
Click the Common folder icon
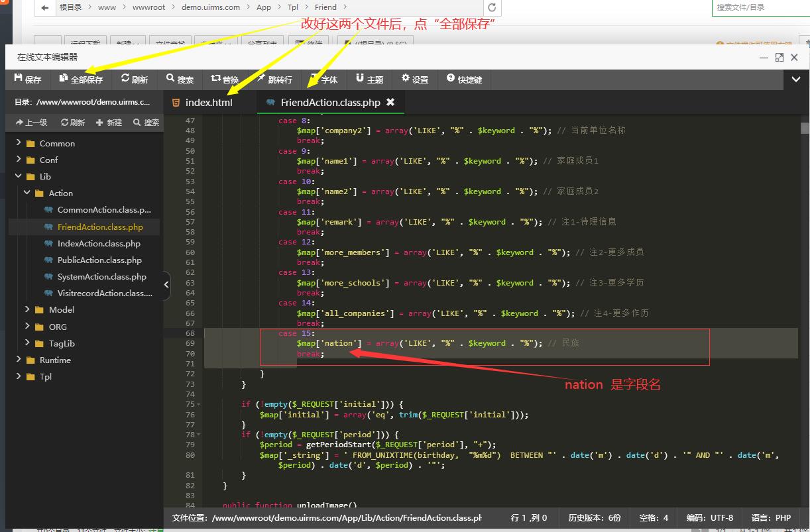(x=30, y=143)
